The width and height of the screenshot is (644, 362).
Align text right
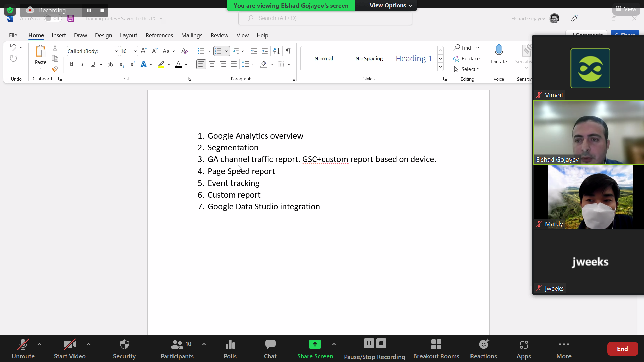tap(223, 64)
